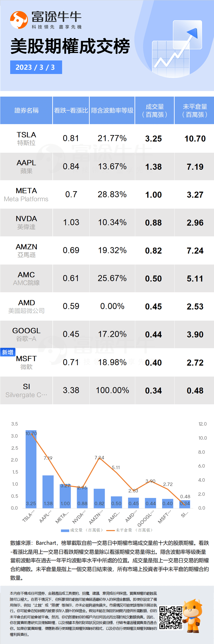The width and height of the screenshot is (214, 644).
Task: Click the QR code at the bottom
Action: coord(171,617)
